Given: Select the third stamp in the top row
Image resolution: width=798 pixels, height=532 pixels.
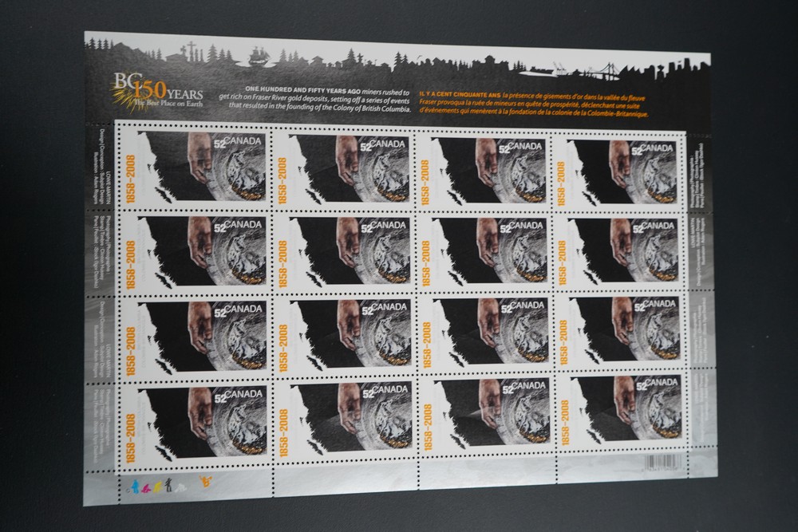Looking at the screenshot, I should point(487,169).
